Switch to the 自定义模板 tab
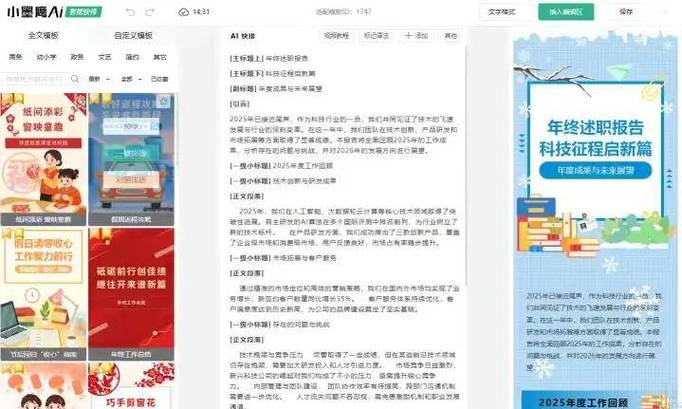Viewport: 682px width, 409px height. [x=134, y=36]
